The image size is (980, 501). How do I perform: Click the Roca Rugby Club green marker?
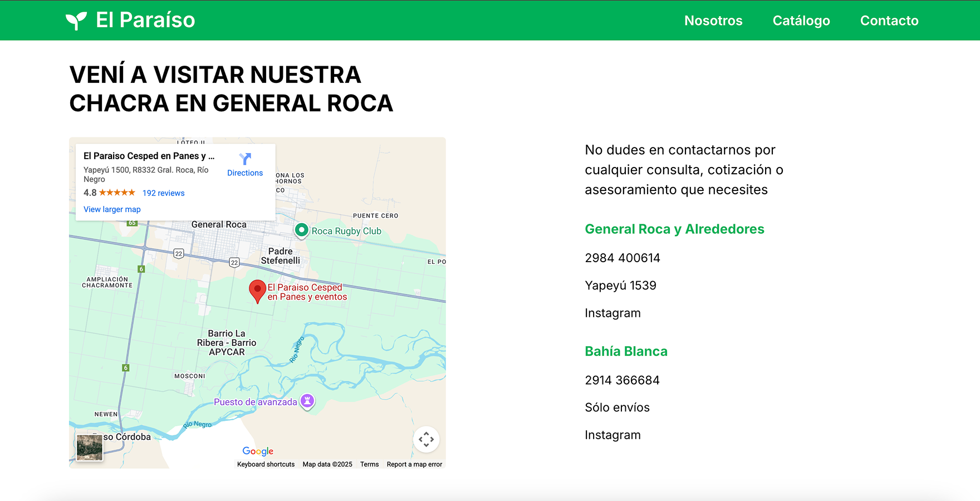point(301,230)
